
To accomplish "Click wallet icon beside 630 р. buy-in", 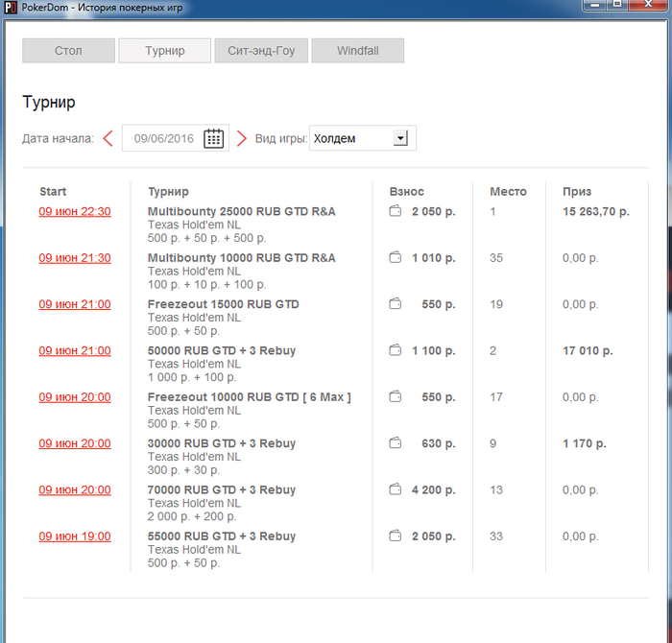I will 396,443.
